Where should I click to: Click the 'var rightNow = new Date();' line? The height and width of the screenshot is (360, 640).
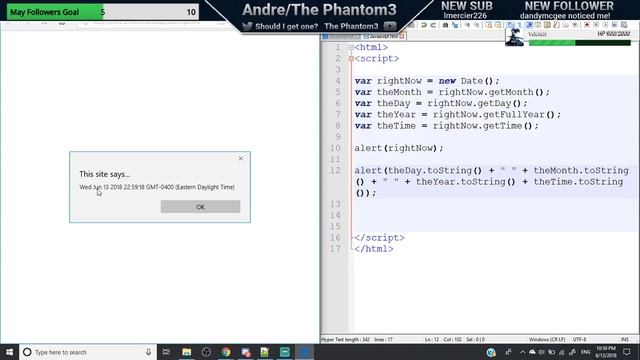coord(427,81)
